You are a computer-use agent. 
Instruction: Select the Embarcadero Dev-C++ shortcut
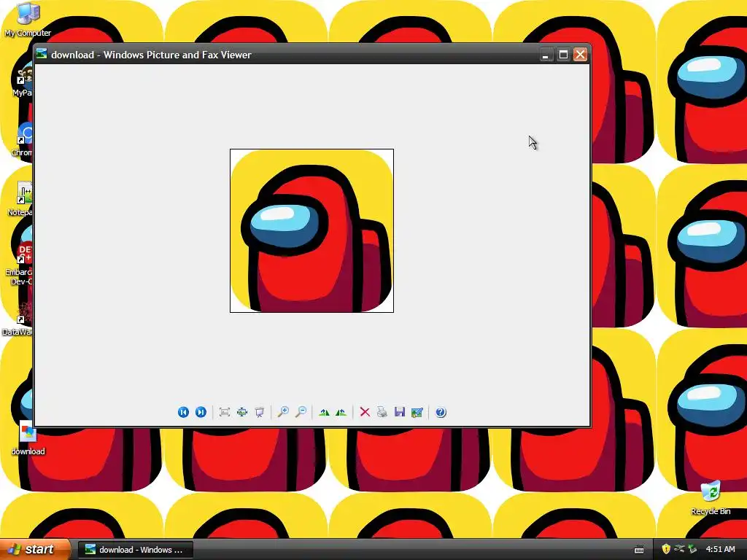[x=19, y=263]
